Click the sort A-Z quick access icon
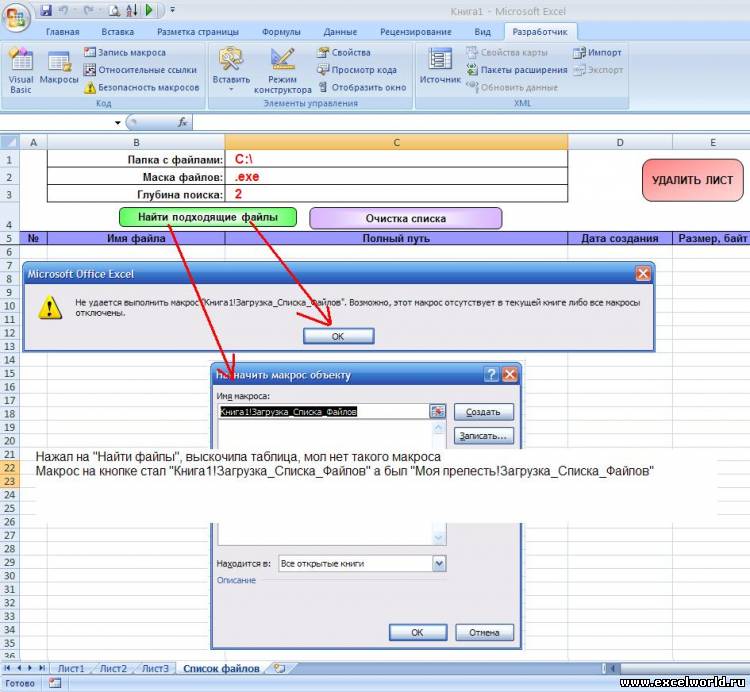 click(132, 10)
